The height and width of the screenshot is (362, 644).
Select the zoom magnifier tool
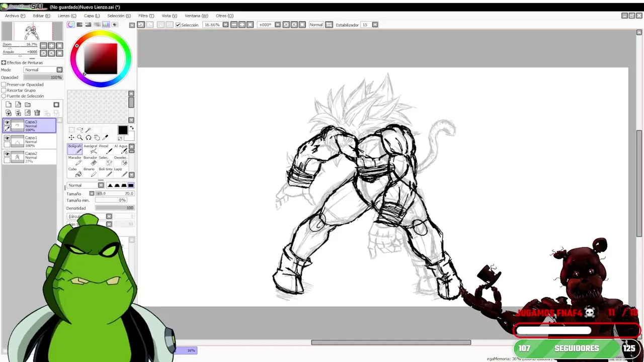[x=80, y=138]
